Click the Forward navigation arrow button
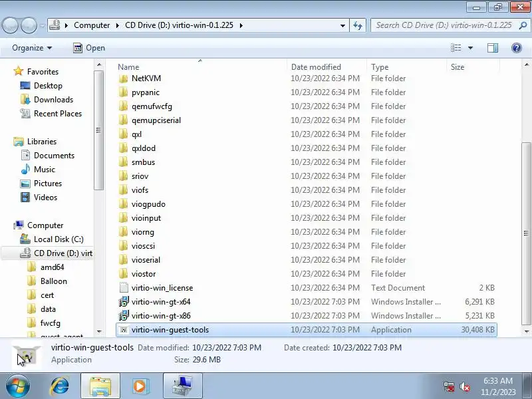Image resolution: width=532 pixels, height=399 pixels. [x=29, y=25]
